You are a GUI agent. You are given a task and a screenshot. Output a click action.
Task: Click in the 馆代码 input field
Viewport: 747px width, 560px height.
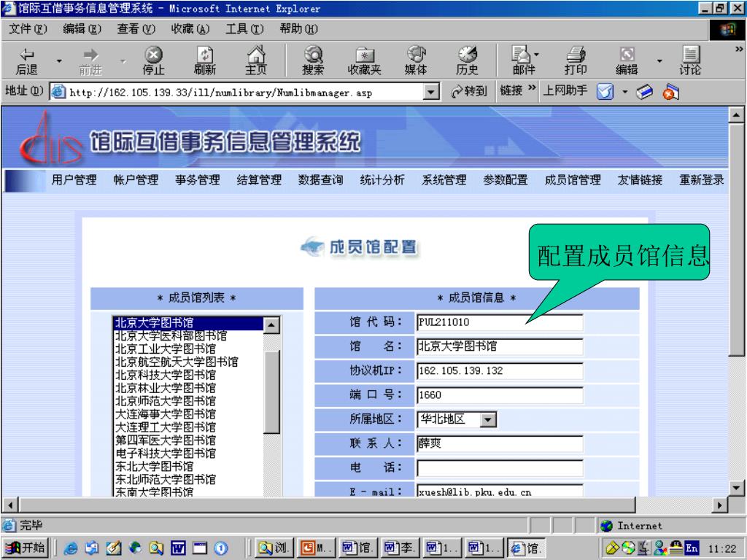(499, 322)
